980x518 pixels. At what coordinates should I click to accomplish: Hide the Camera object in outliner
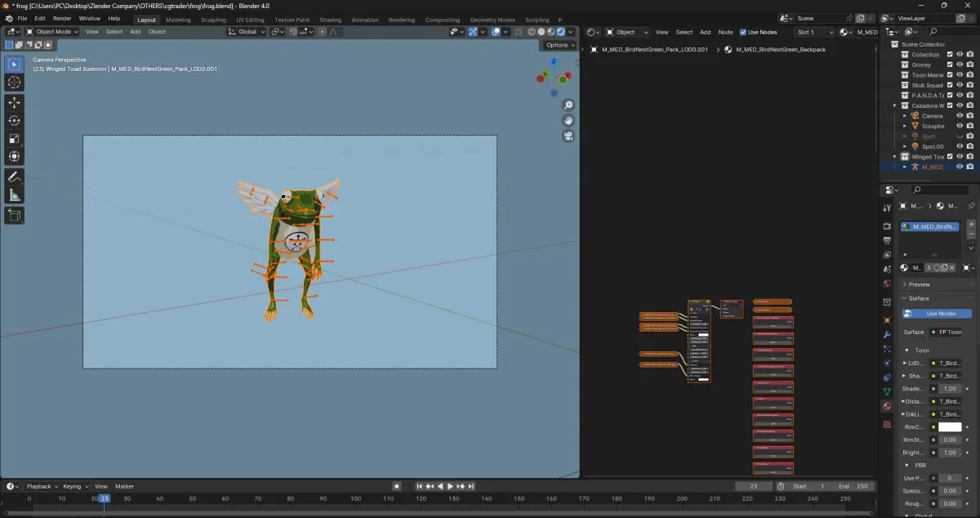click(x=960, y=116)
